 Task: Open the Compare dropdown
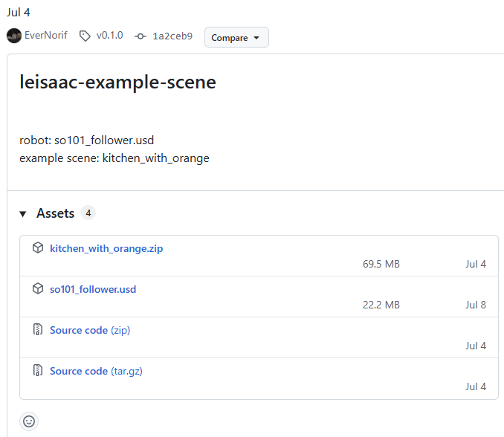click(236, 37)
